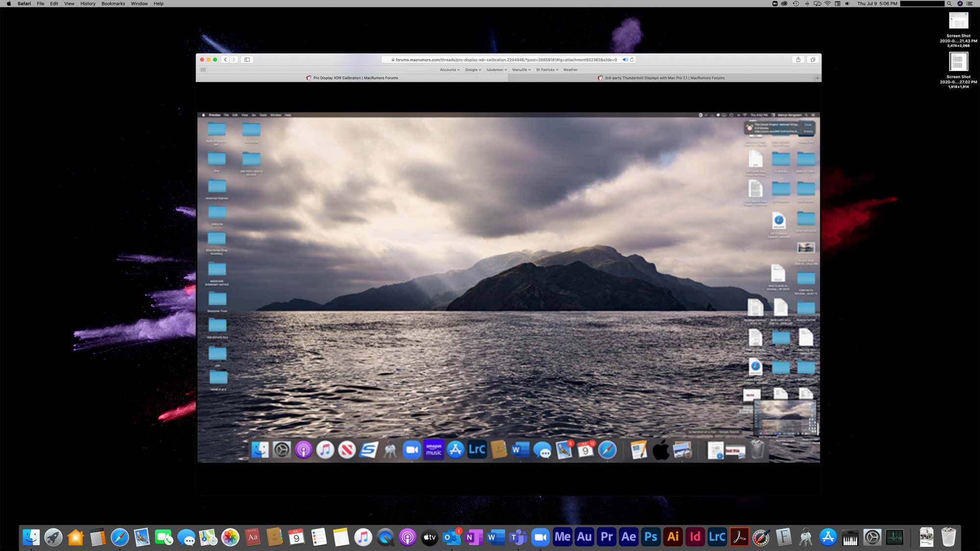Open Lightroom Classic from the dock

(717, 537)
